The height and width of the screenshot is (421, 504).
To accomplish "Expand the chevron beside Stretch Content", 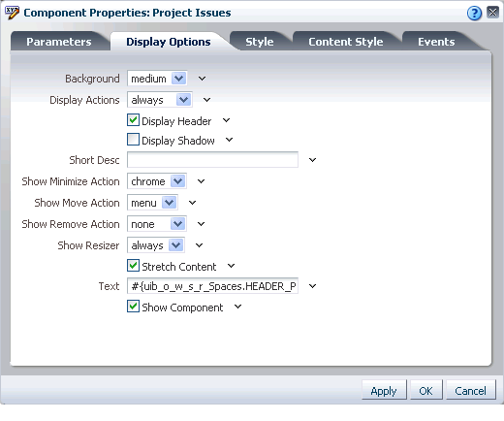I will [x=231, y=266].
